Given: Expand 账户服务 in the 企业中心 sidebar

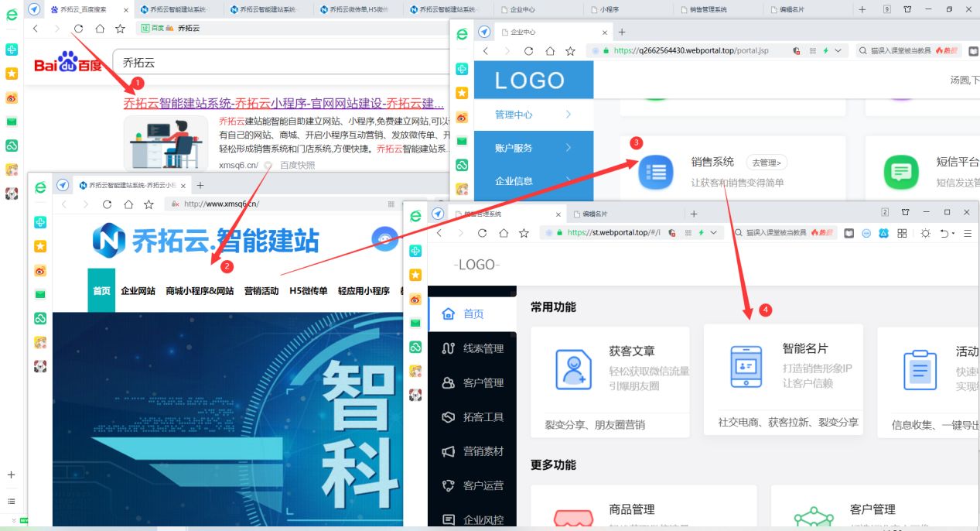Looking at the screenshot, I should click(x=534, y=148).
